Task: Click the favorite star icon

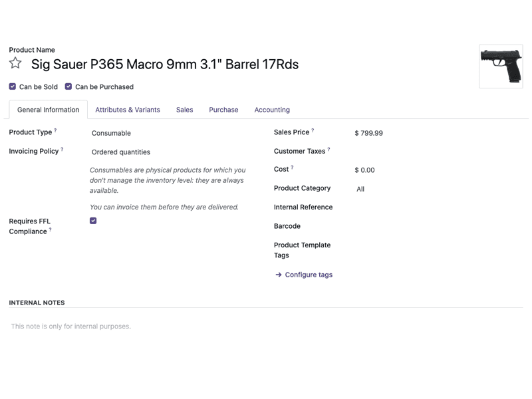Action: (x=15, y=63)
